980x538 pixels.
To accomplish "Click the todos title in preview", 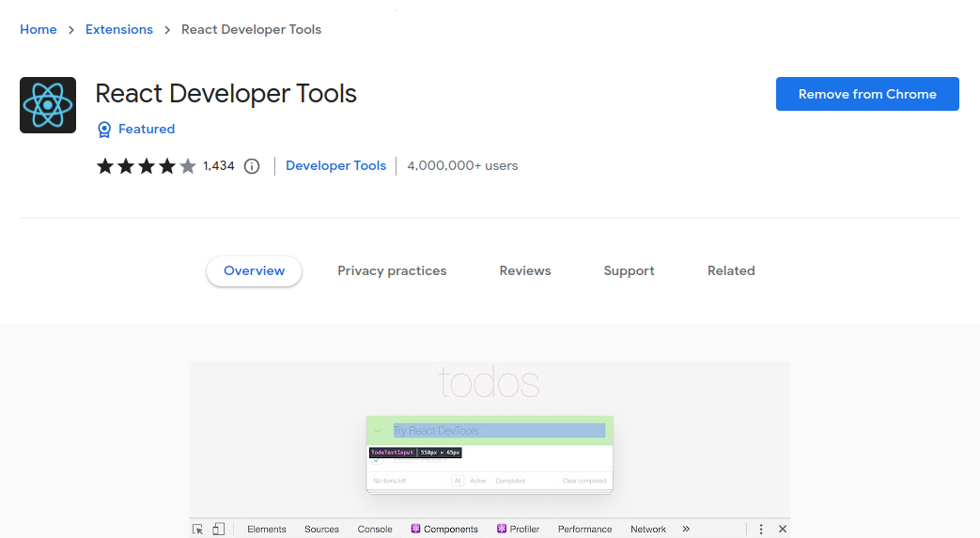I will pyautogui.click(x=490, y=382).
